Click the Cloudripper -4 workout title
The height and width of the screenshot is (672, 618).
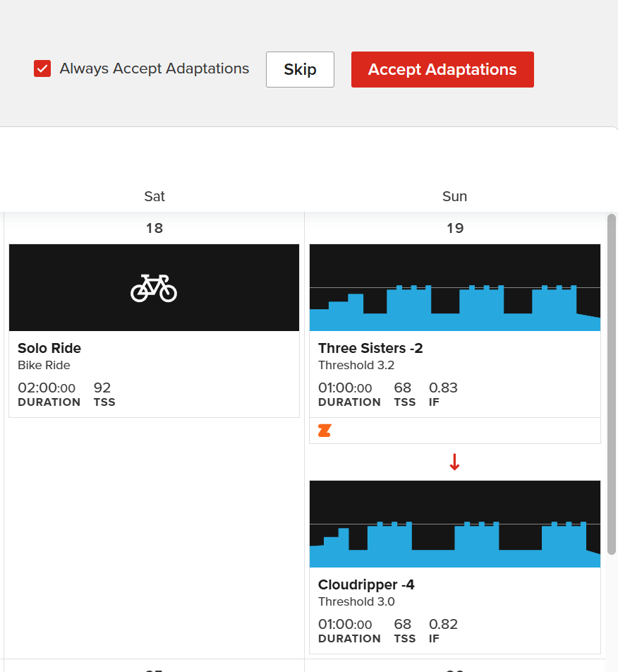pyautogui.click(x=366, y=584)
